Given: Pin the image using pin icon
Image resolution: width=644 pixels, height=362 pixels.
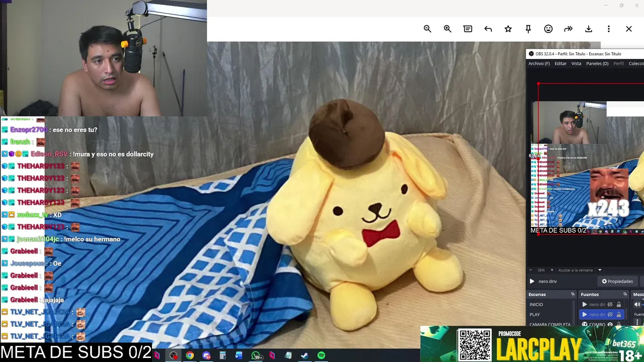Looking at the screenshot, I should coord(528,29).
